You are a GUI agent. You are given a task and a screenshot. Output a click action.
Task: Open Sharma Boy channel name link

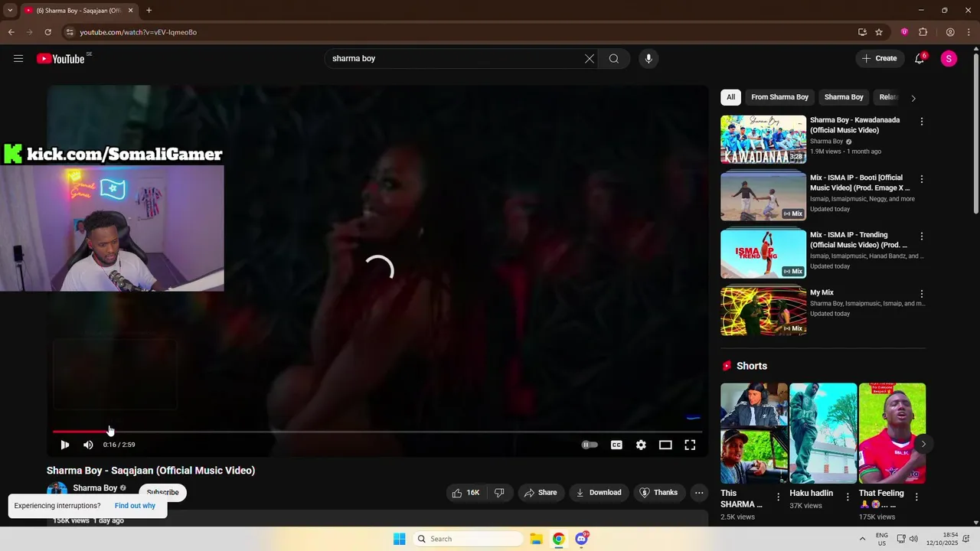coord(95,487)
